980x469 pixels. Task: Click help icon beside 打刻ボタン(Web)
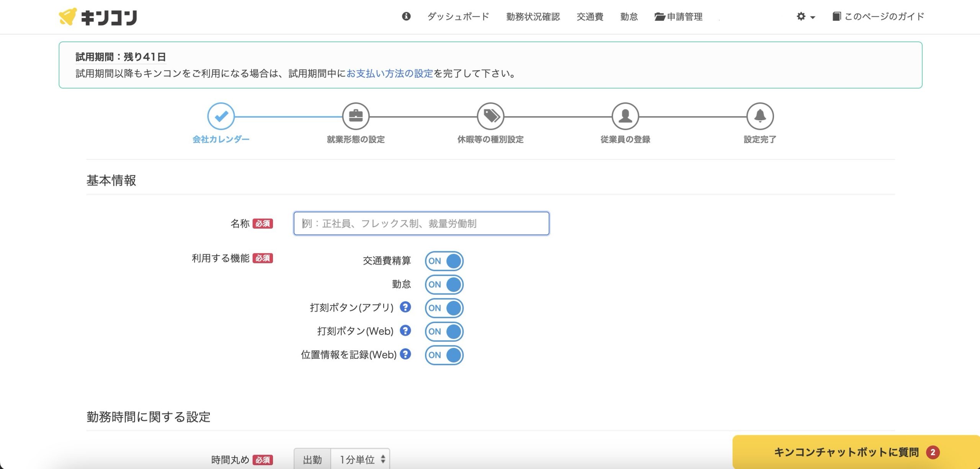tap(405, 331)
